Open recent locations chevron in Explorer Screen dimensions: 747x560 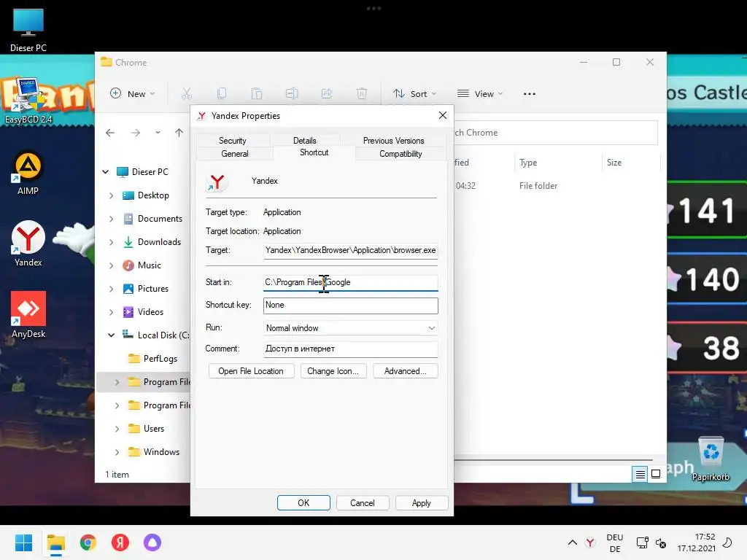click(x=158, y=133)
